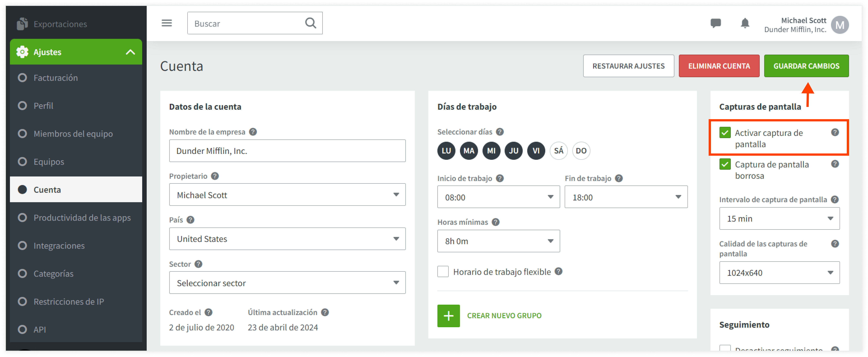
Task: Click RESTAURAR AJUSTES button
Action: (x=628, y=66)
